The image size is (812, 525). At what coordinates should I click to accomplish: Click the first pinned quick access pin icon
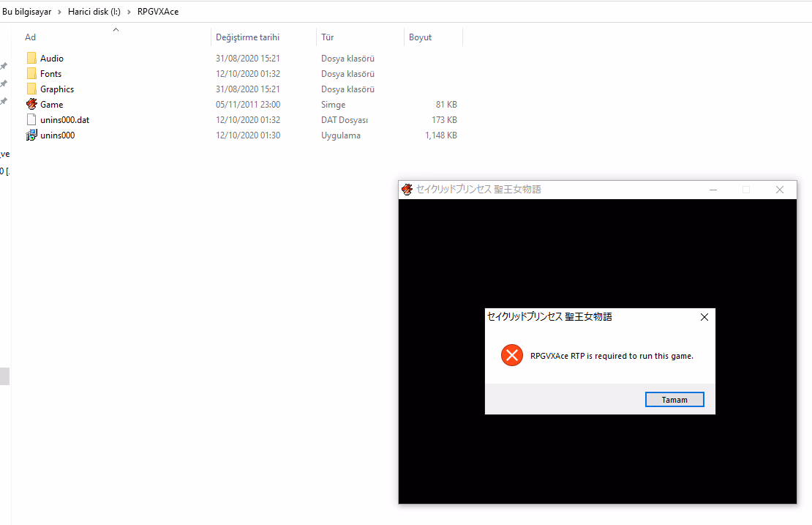coord(4,66)
